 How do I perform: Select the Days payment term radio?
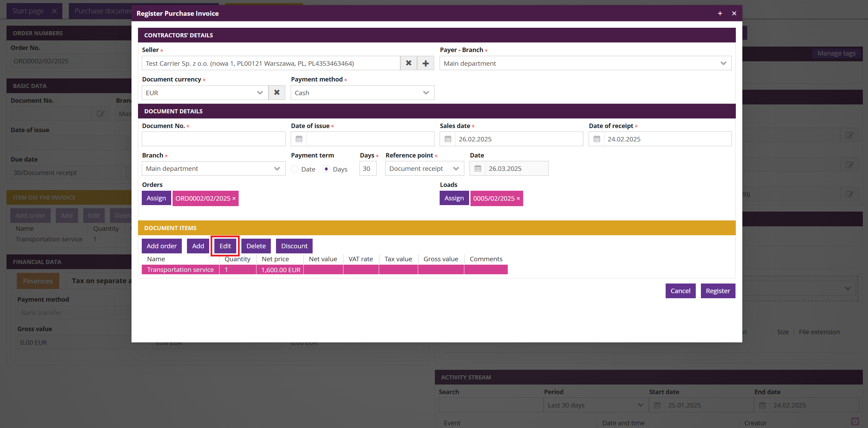point(326,169)
